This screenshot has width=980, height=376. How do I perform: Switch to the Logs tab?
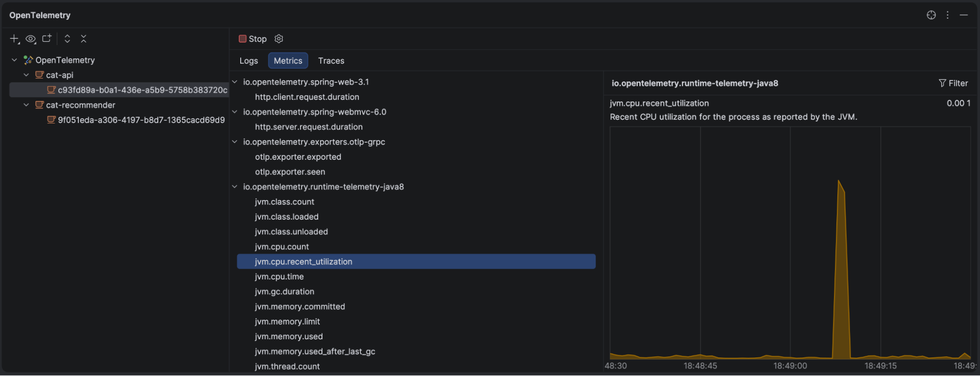pyautogui.click(x=249, y=61)
